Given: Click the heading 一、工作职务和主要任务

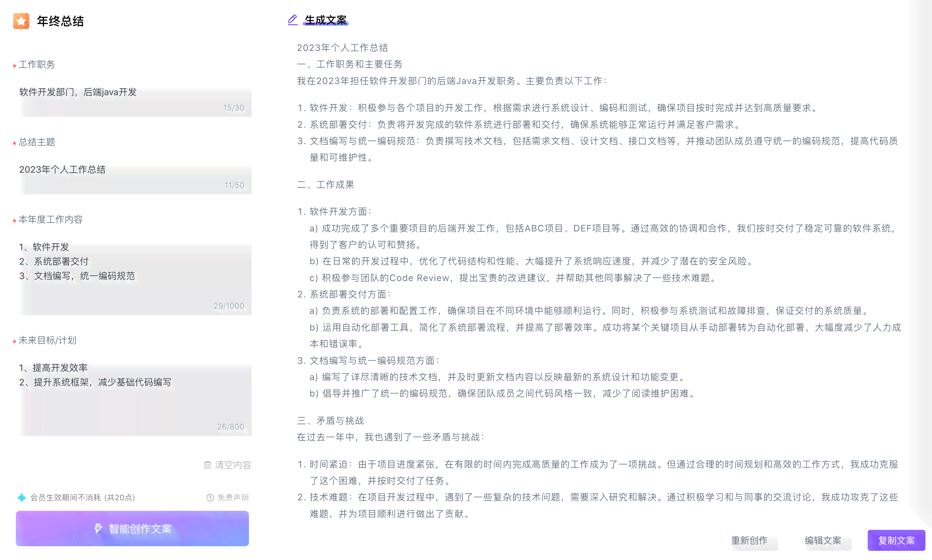Looking at the screenshot, I should click(350, 64).
